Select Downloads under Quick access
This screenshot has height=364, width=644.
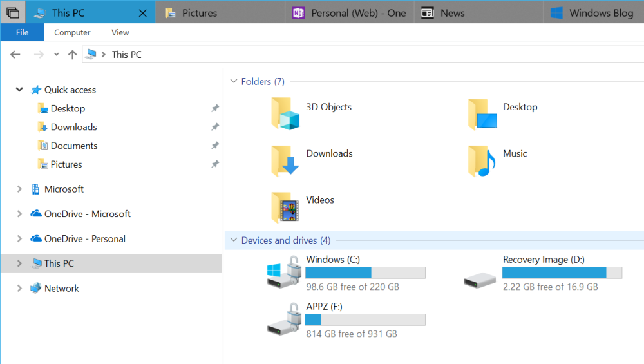74,127
